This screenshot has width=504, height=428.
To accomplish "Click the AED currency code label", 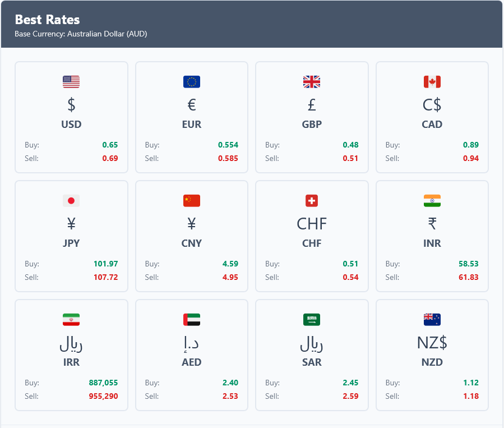I will pos(192,362).
